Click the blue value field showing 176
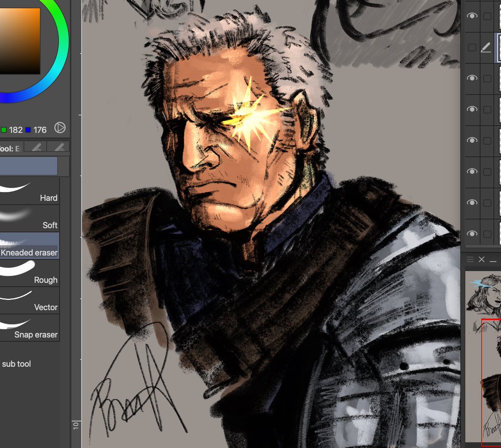The image size is (501, 448). pos(40,130)
